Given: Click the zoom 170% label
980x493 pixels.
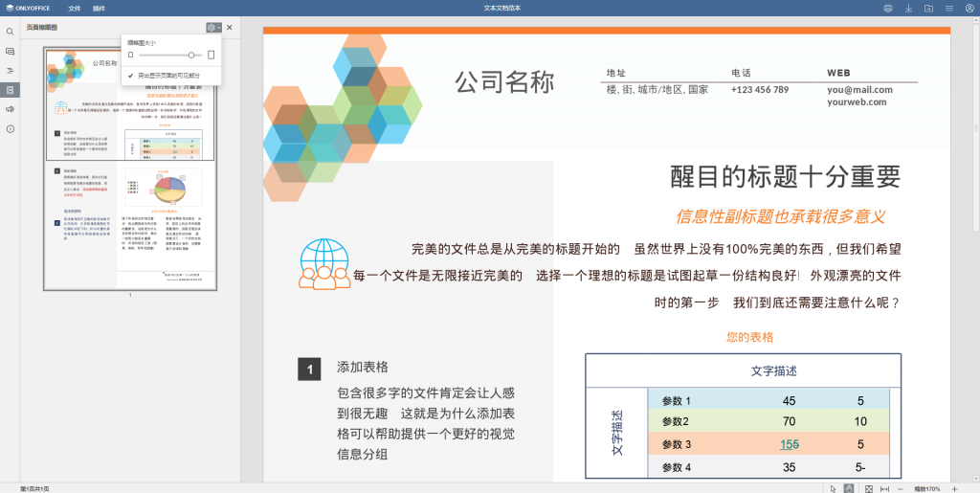Looking at the screenshot, I should (926, 488).
